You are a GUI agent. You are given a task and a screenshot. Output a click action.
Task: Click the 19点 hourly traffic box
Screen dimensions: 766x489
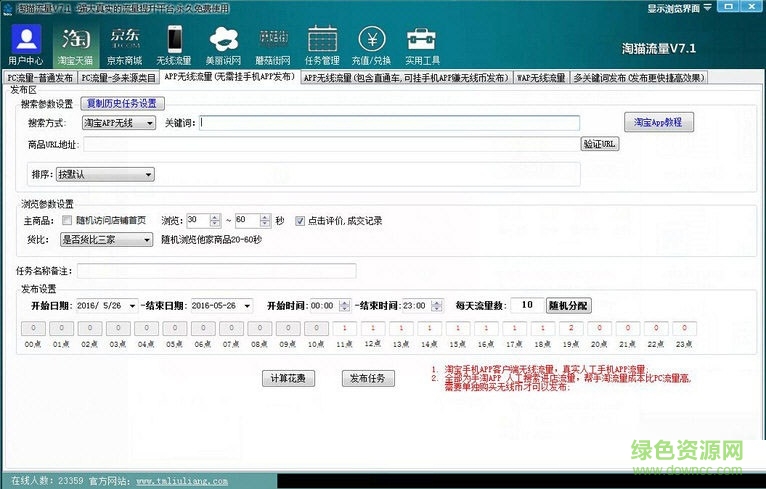pos(571,328)
